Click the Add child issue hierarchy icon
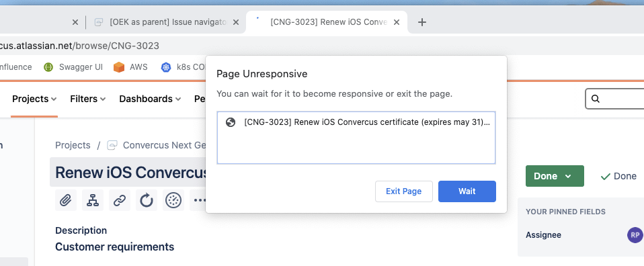This screenshot has height=266, width=644. point(92,200)
